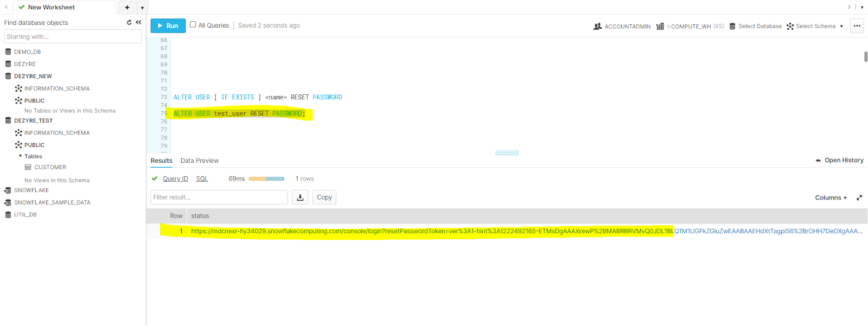Focus the Filter result input field
Viewport: 868px width, 326px height.
tap(219, 197)
